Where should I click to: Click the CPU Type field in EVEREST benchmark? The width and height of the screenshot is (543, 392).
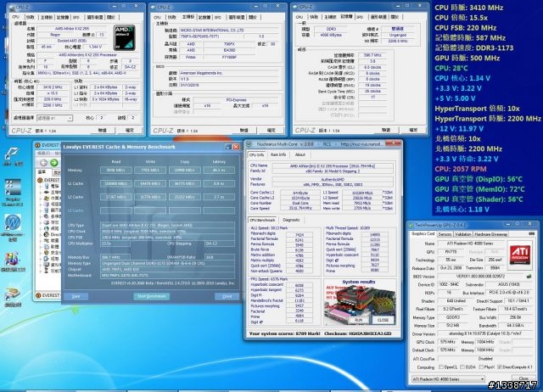coord(168,226)
